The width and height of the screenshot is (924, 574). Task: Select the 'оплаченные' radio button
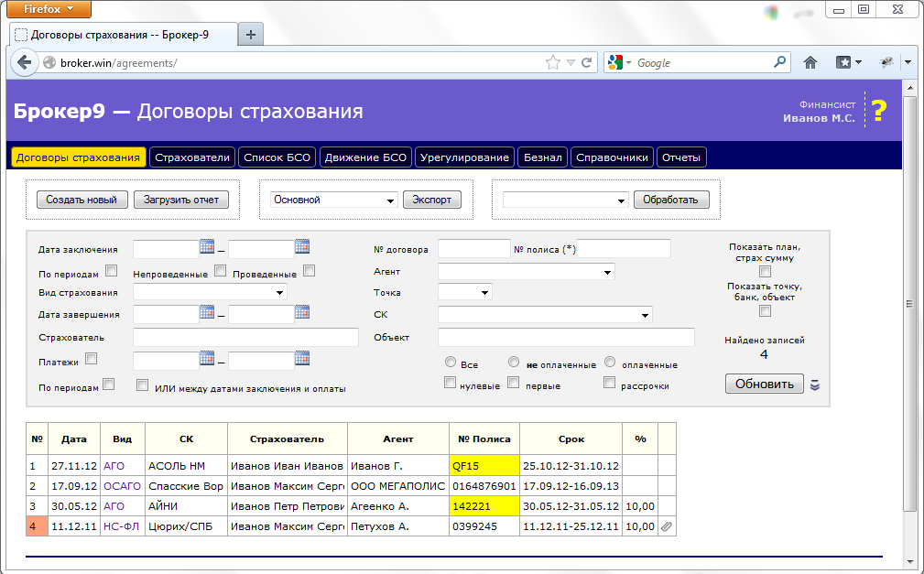(610, 362)
